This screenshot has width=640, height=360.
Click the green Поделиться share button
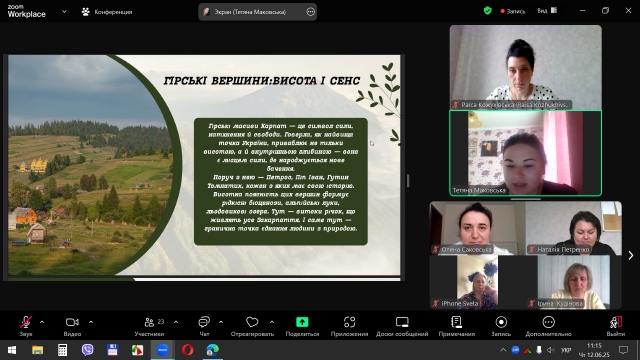coord(302,326)
